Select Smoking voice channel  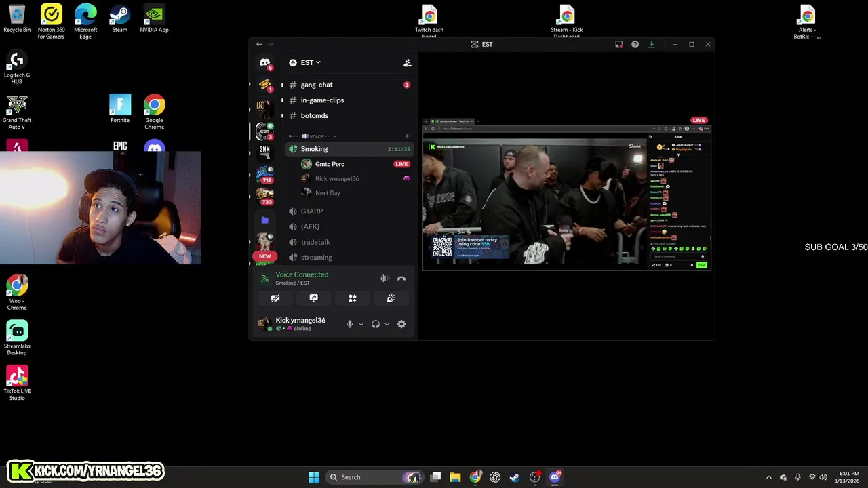349,149
